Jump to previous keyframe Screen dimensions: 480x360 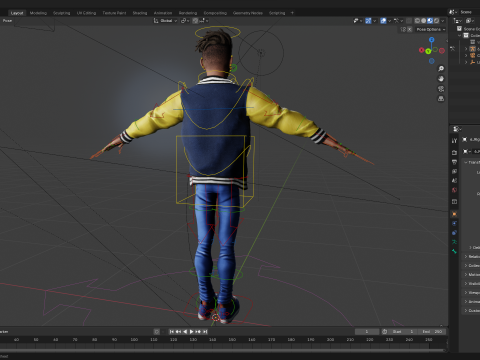coord(178,332)
